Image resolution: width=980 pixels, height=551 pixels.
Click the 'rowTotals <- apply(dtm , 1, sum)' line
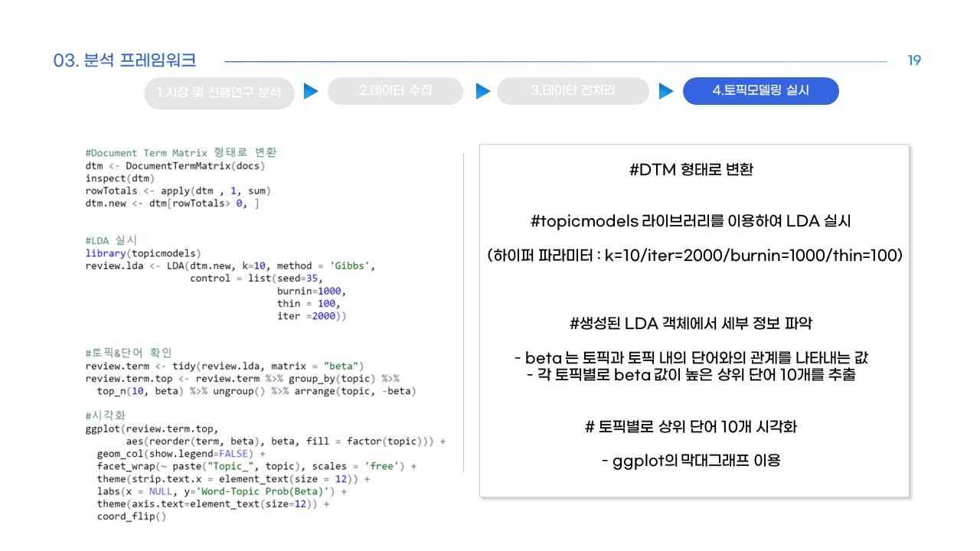pyautogui.click(x=178, y=191)
